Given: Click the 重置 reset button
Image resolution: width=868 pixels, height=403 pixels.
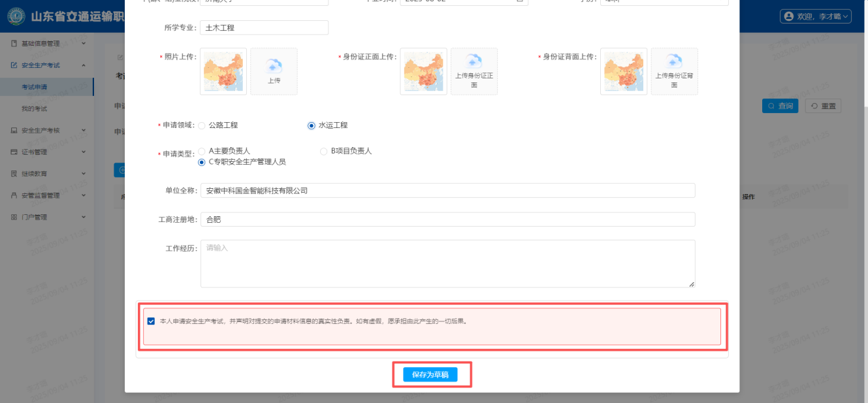Looking at the screenshot, I should click(822, 106).
